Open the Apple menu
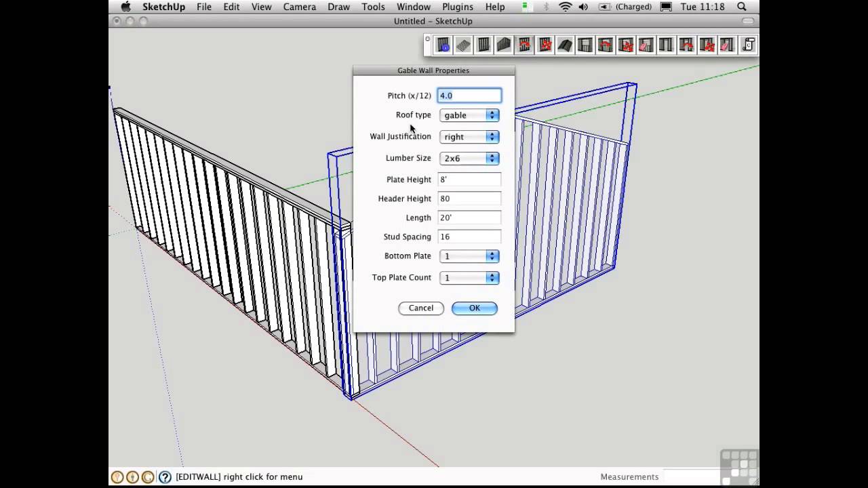This screenshot has height=488, width=868. 125,7
